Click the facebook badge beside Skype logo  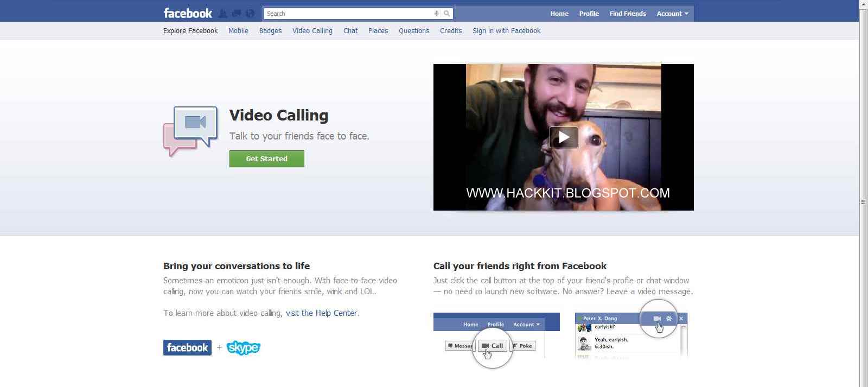point(187,347)
